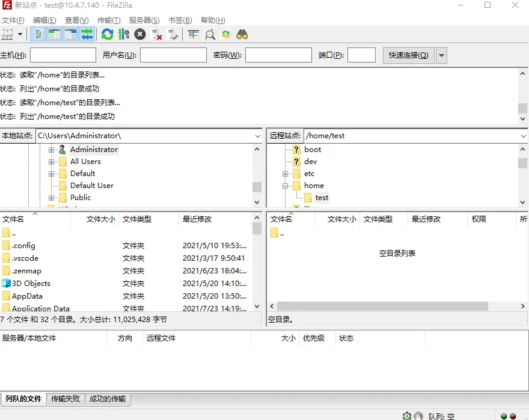The height and width of the screenshot is (420, 529).
Task: Switch to 成功的传输 tab
Action: (x=108, y=399)
